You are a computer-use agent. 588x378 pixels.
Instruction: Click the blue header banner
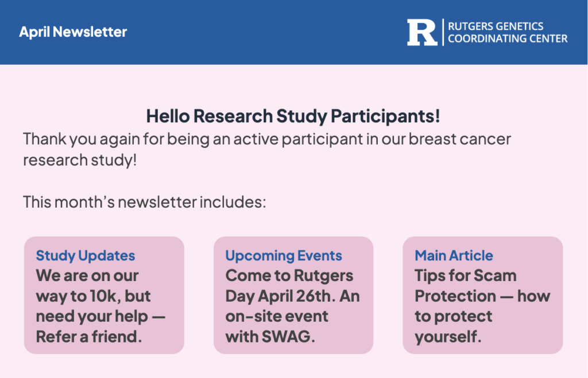(293, 32)
